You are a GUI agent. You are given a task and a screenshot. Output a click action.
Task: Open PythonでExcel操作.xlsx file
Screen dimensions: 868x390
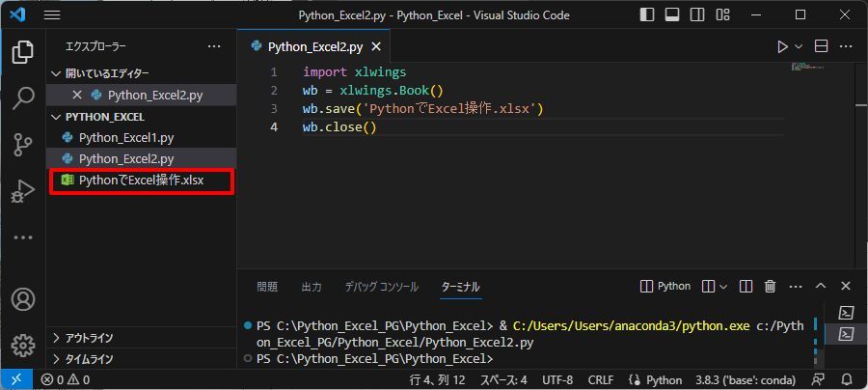pos(141,181)
